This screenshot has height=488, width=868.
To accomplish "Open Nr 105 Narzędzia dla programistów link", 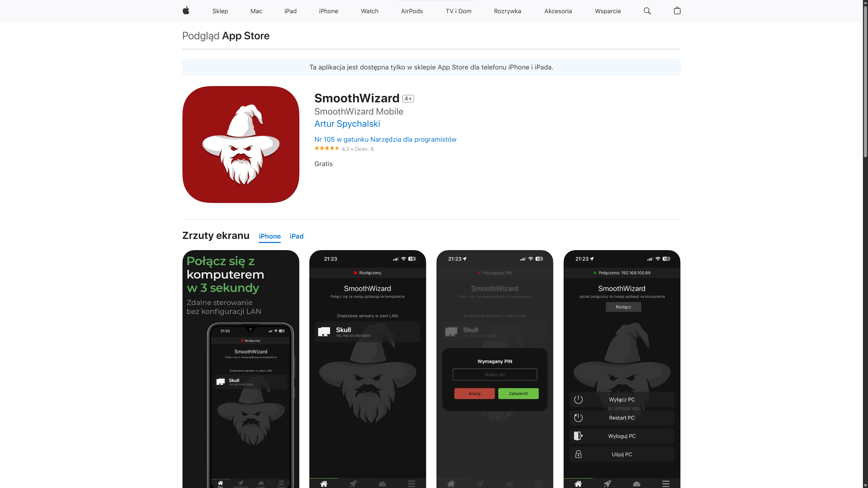I will (385, 139).
